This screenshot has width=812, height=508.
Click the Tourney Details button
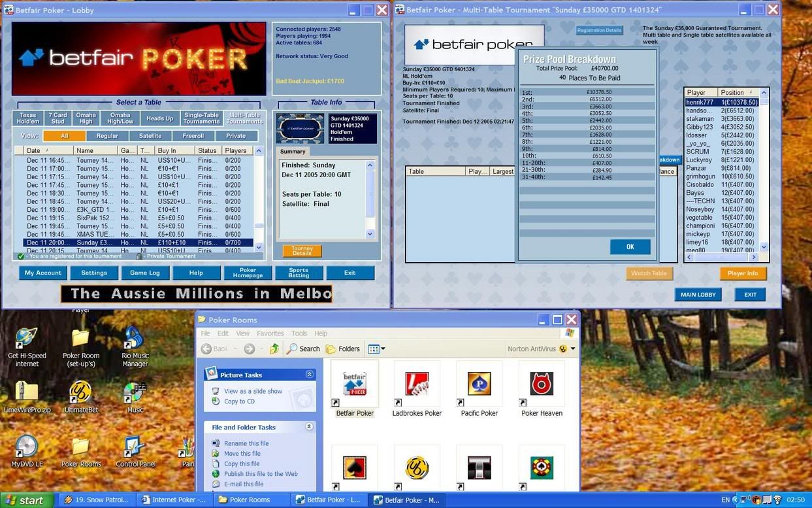(x=302, y=251)
